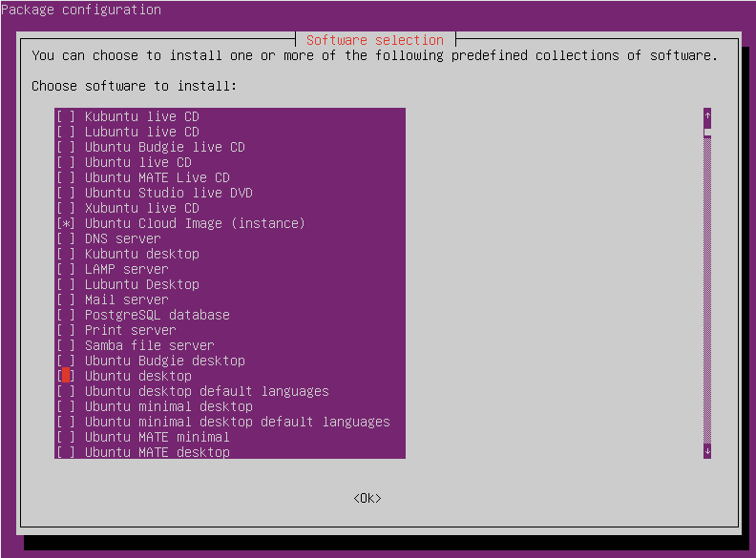
Task: Check the Ubuntu MATE Live CD checkbox
Action: [66, 177]
